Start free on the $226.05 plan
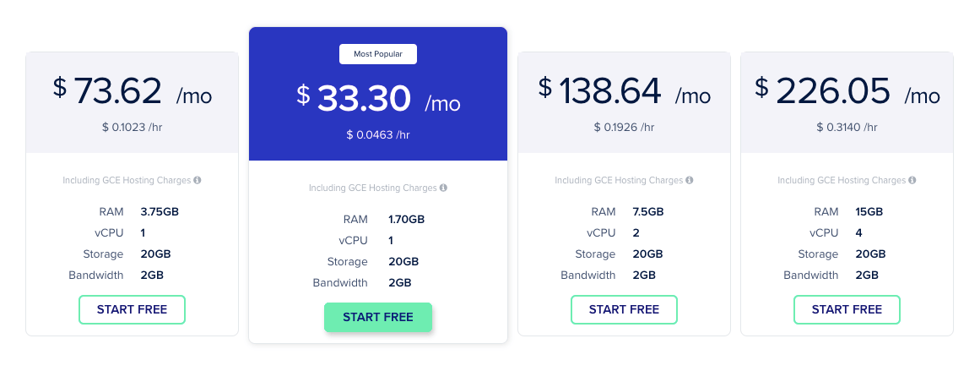 point(847,309)
